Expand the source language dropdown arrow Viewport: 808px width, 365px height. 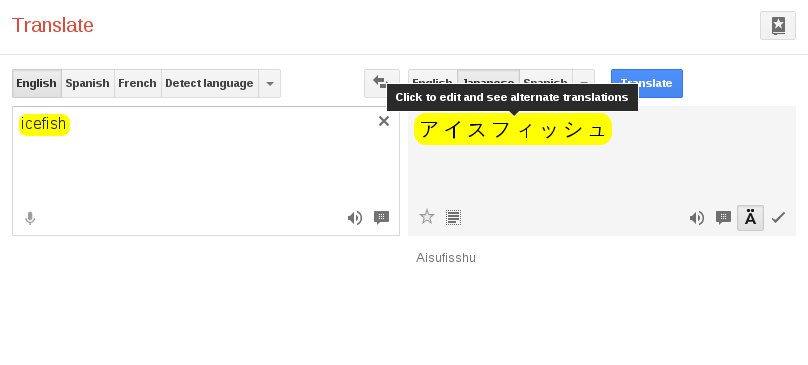point(270,84)
